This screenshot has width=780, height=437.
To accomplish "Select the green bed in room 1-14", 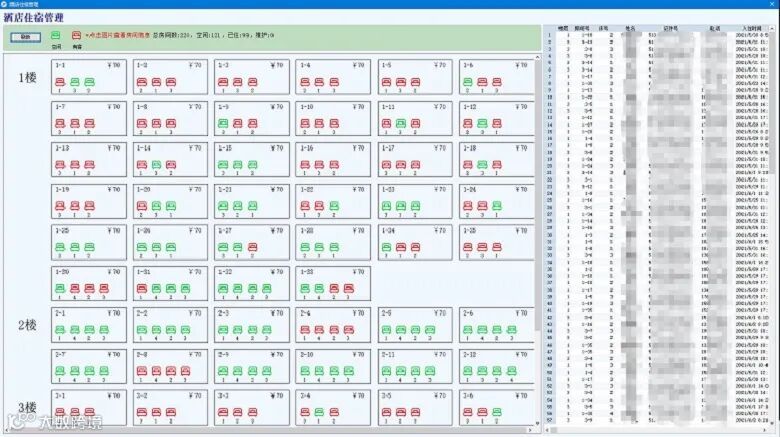I will point(156,165).
